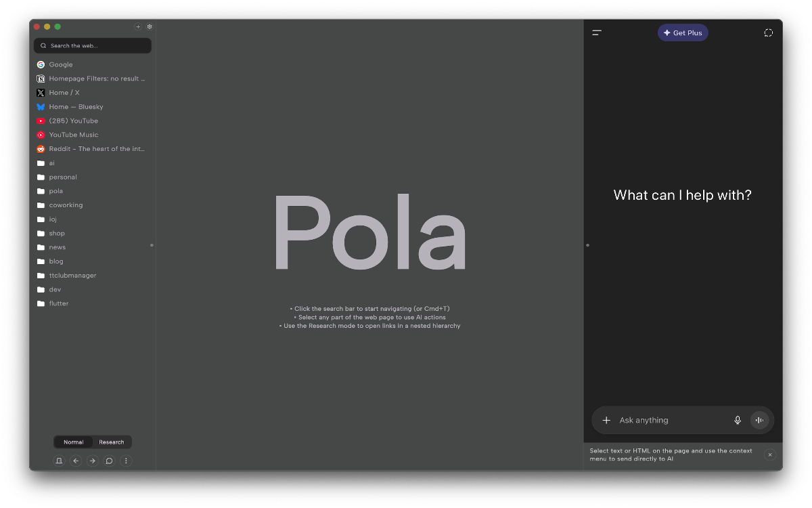Expand the blog folder

93,261
